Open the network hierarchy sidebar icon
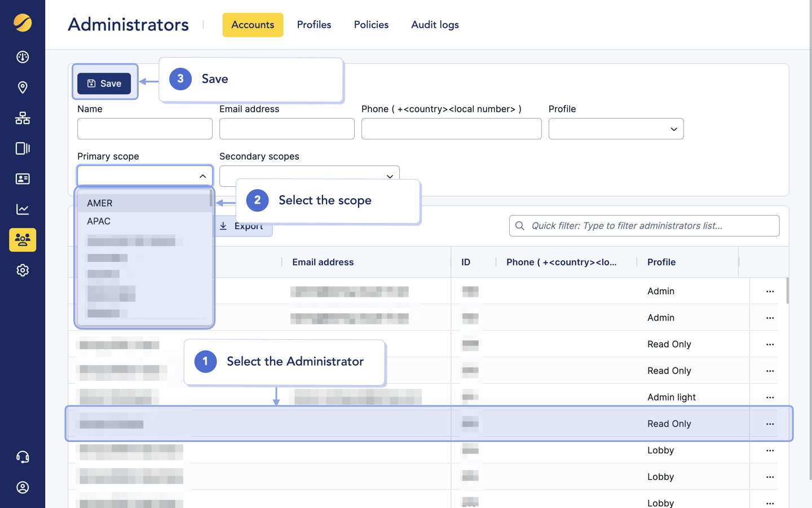The image size is (812, 508). point(23,118)
